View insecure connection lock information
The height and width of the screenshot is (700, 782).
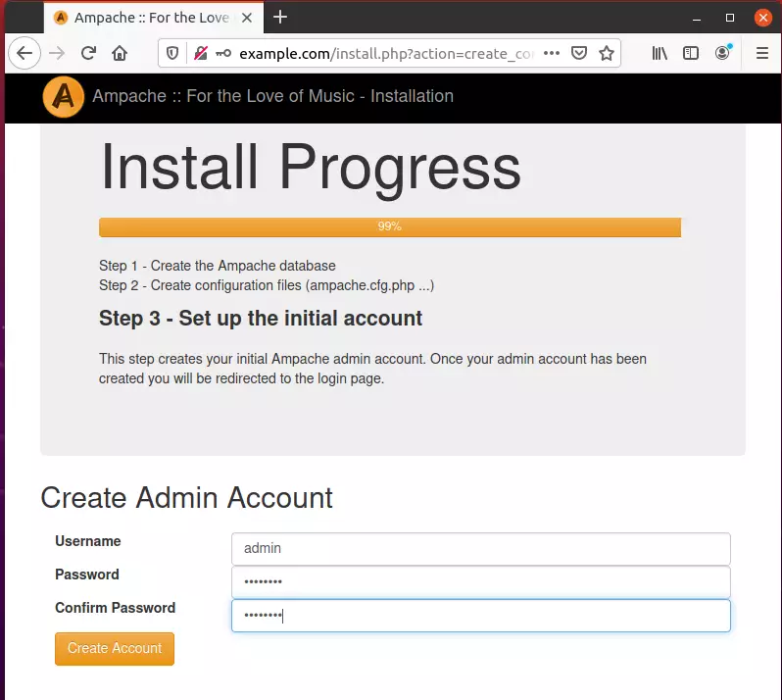click(x=201, y=53)
